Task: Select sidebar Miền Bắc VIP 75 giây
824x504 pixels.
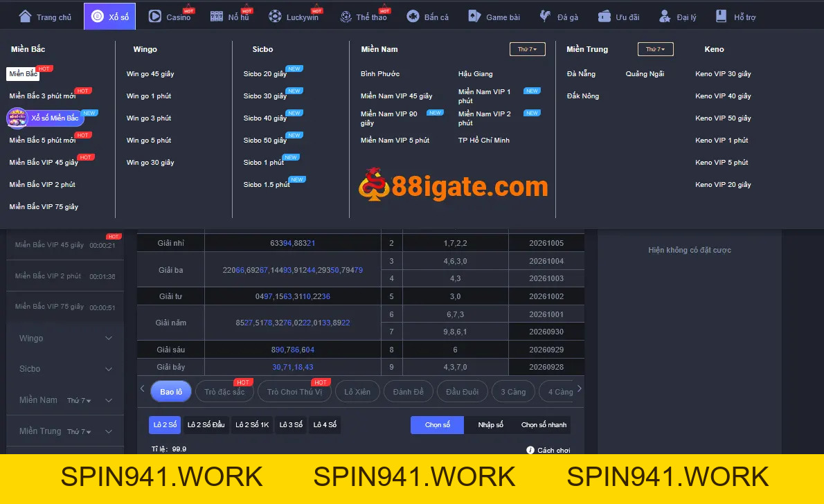Action: [65, 307]
